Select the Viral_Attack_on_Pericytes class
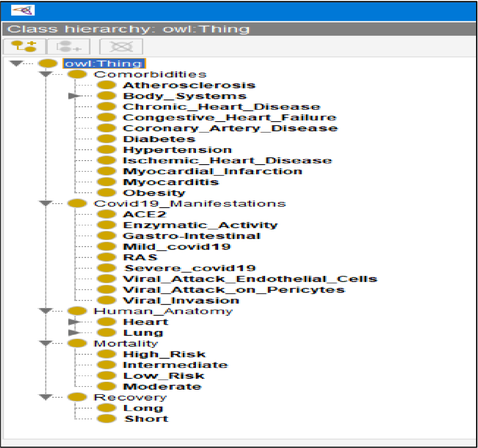Screen dimensions: 478x448 [234, 290]
